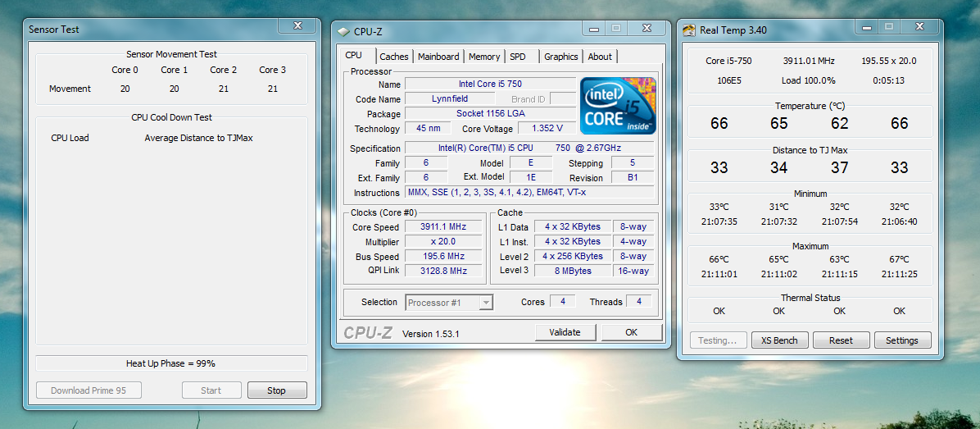Click the Core Voltage value 1.352 V
The image size is (980, 429).
tap(547, 128)
